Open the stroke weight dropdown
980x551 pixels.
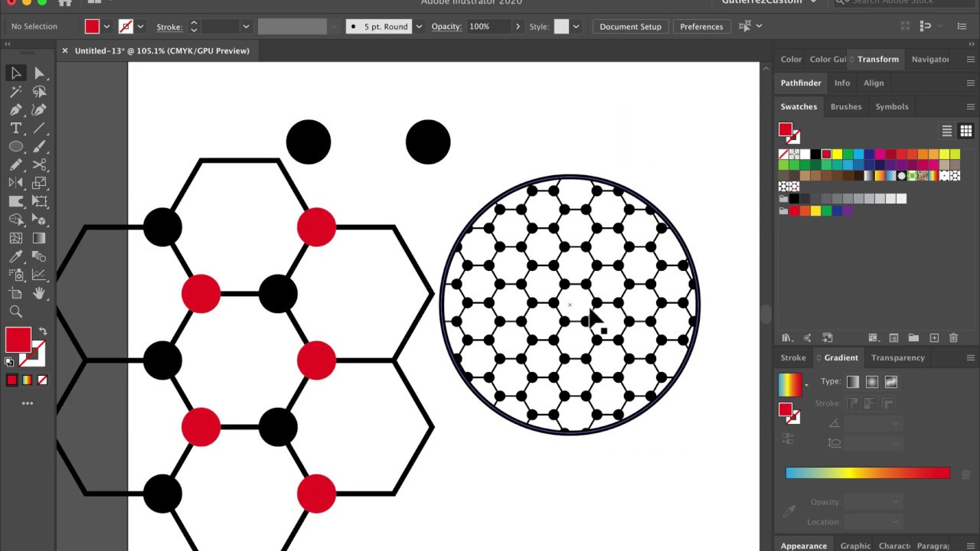pyautogui.click(x=246, y=27)
